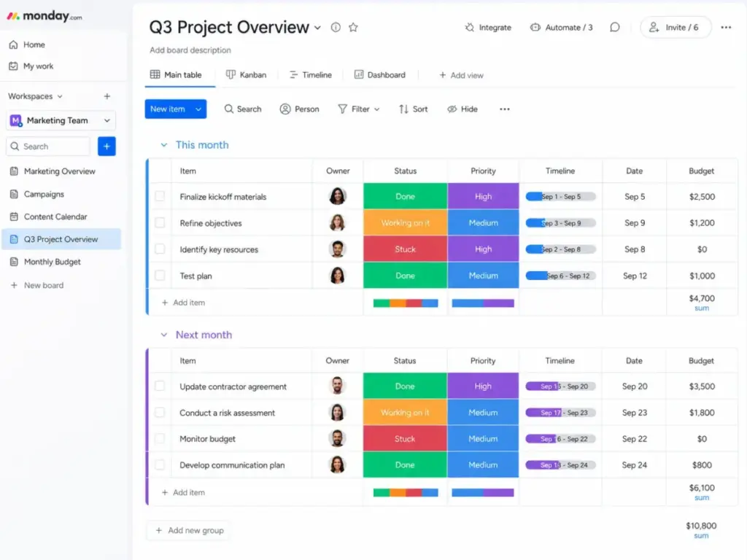Click Add new group
This screenshot has width=747, height=560.
190,531
